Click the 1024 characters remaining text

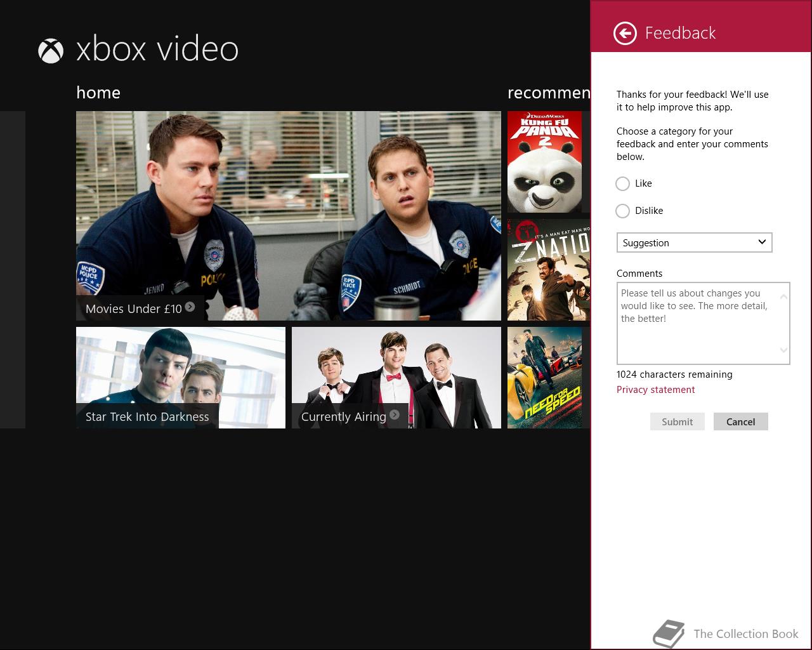pos(674,375)
